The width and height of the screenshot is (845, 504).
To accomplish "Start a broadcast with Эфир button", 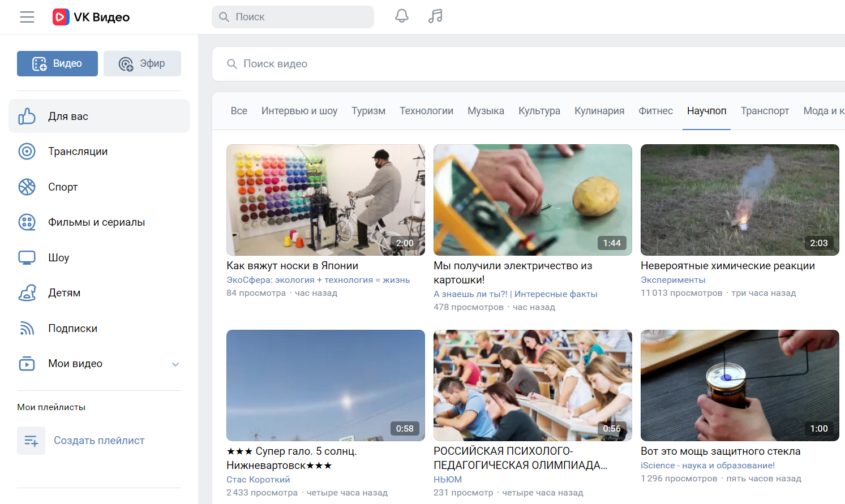I will 142,63.
